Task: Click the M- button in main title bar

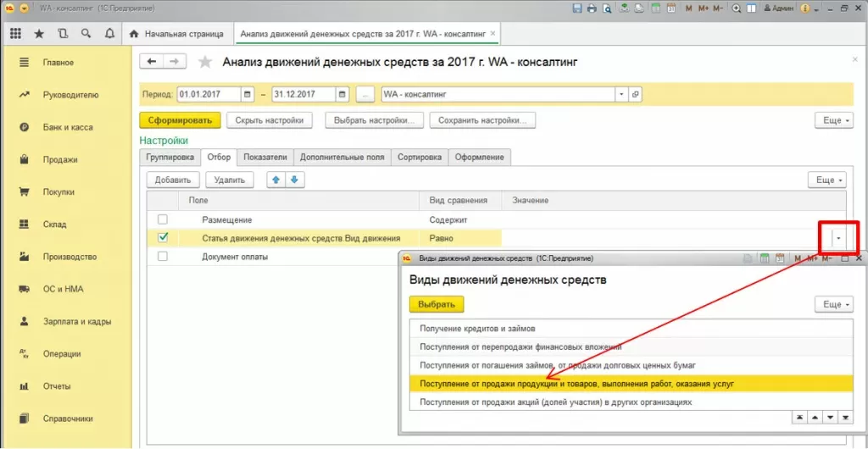Action: coord(718,8)
